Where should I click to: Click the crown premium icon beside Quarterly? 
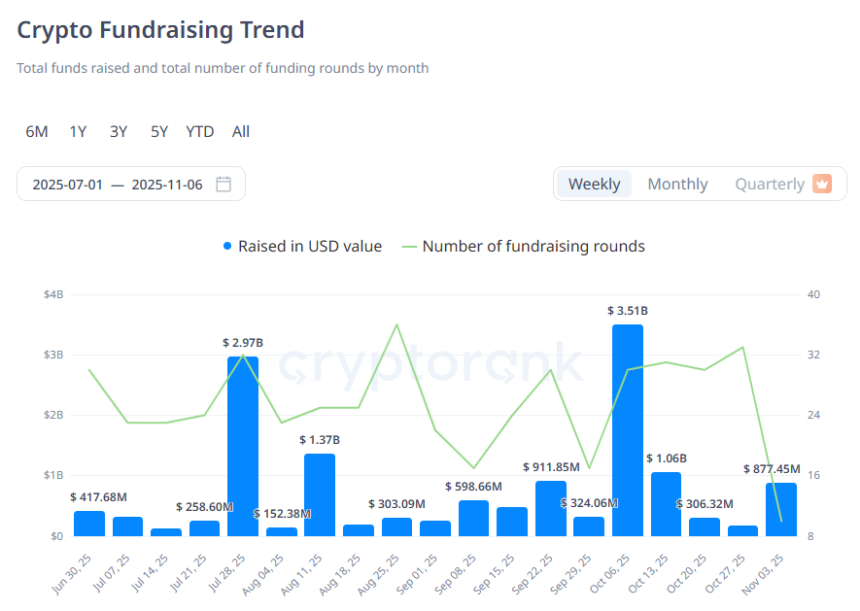[x=822, y=184]
